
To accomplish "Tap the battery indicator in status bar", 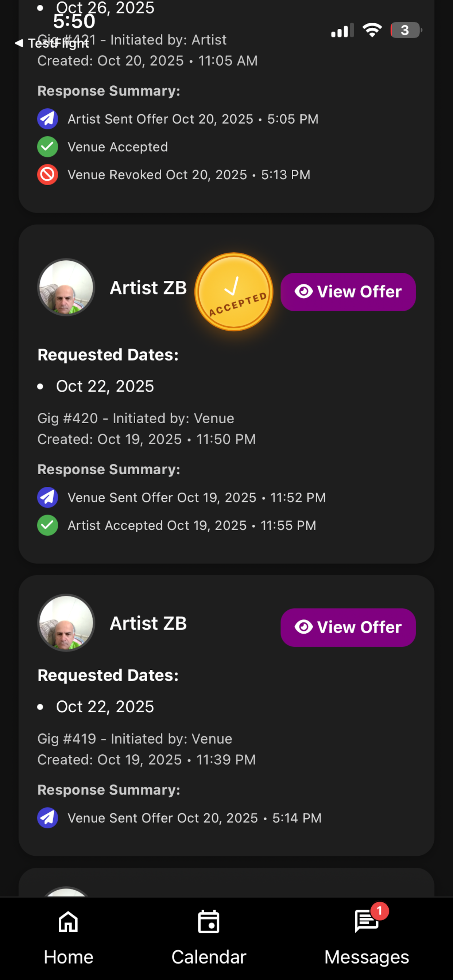I will point(406,30).
